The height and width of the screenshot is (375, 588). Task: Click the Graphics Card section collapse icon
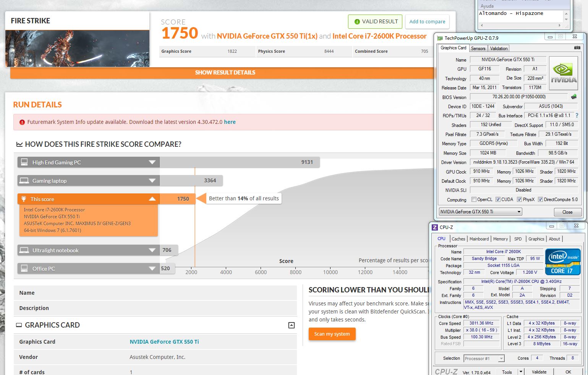[x=291, y=325]
